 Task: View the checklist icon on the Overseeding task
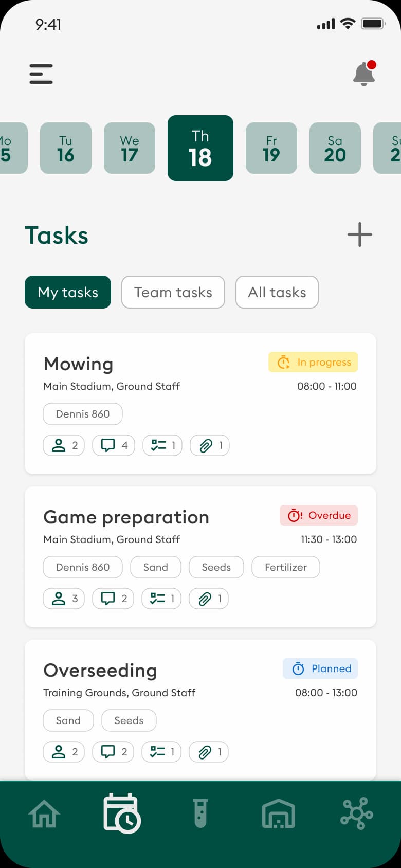pos(161,752)
